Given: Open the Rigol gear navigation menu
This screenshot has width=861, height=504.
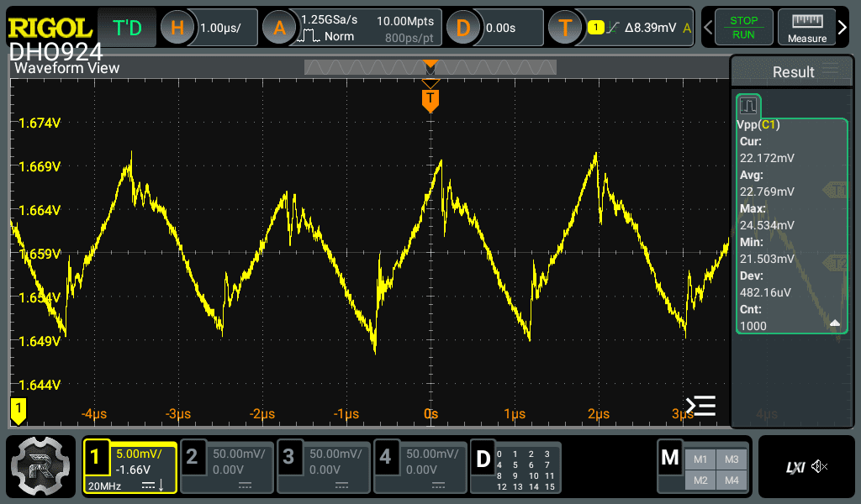Looking at the screenshot, I should click(40, 467).
